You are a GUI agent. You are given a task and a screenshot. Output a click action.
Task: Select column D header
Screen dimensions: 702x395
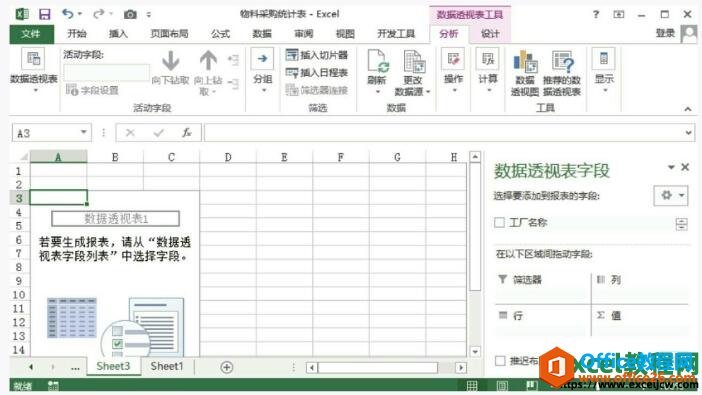click(x=228, y=157)
